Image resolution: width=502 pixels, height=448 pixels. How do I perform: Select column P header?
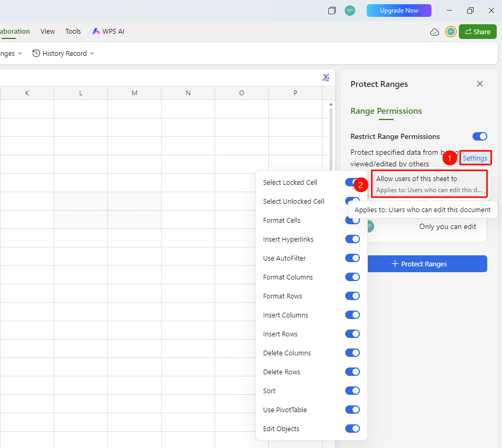(x=295, y=93)
